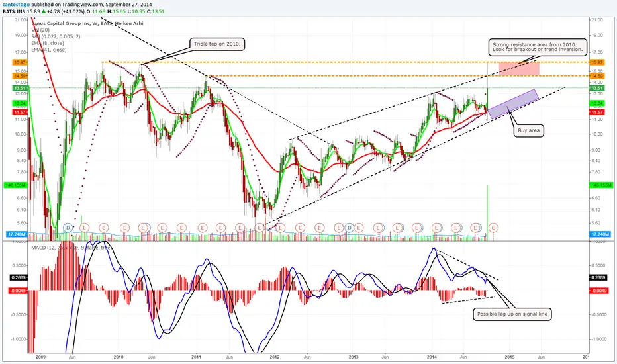Select the EMA (41, close) indicator legend
This screenshot has width=617, height=364.
(x=49, y=50)
